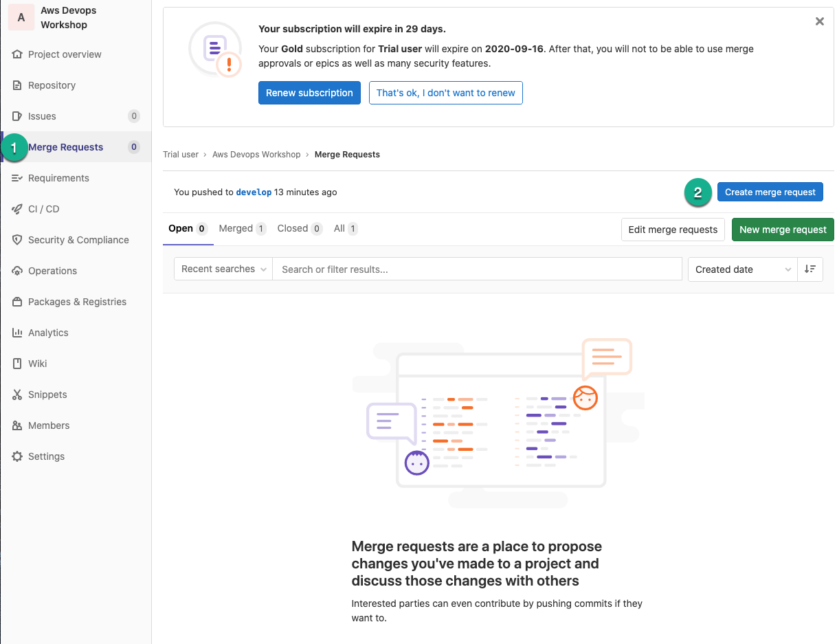Screen dimensions: 837x644
Task: Click the Analytics chart icon
Action: coord(17,333)
